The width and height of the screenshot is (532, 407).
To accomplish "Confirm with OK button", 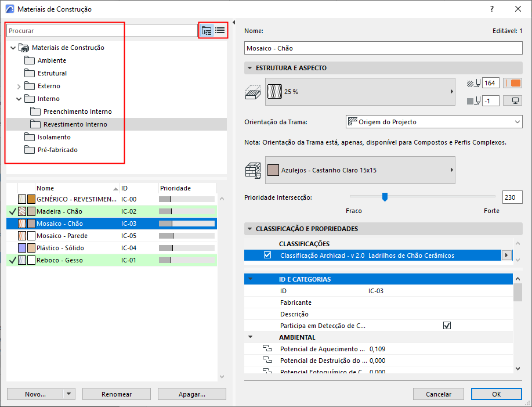I will tap(497, 394).
